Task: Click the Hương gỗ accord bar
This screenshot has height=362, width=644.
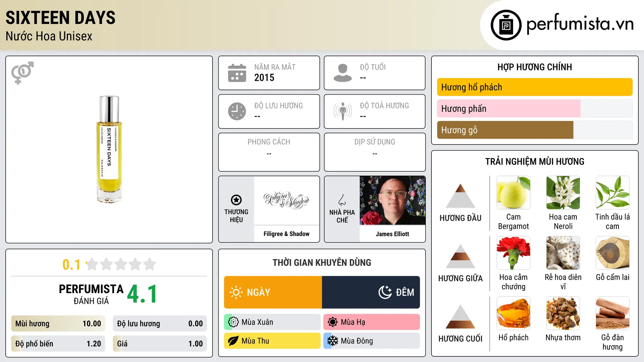Action: coord(535,130)
